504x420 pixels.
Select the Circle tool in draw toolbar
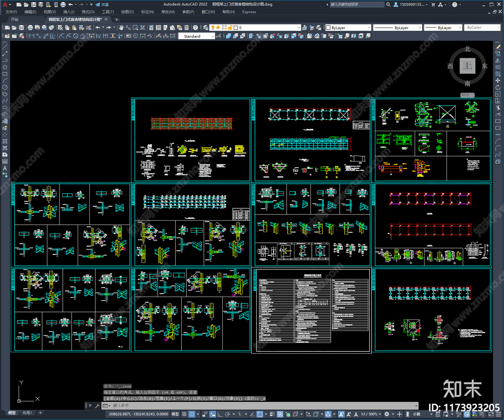click(5, 87)
